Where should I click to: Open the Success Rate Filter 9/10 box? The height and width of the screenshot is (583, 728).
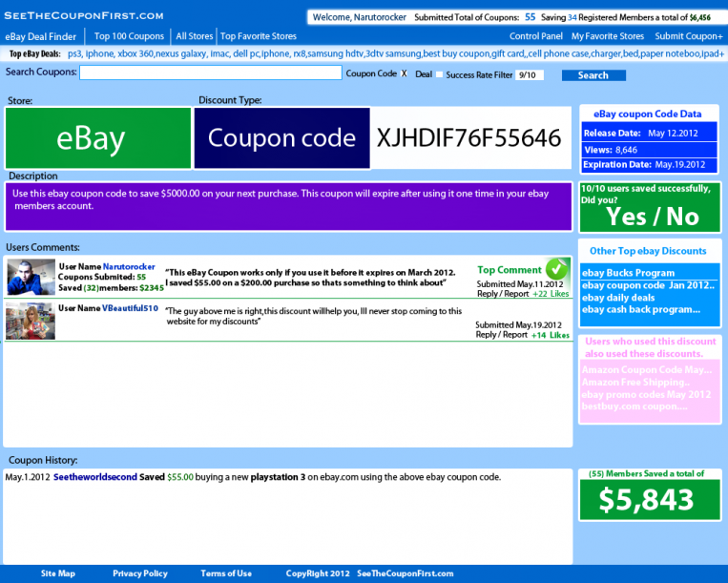coord(530,75)
